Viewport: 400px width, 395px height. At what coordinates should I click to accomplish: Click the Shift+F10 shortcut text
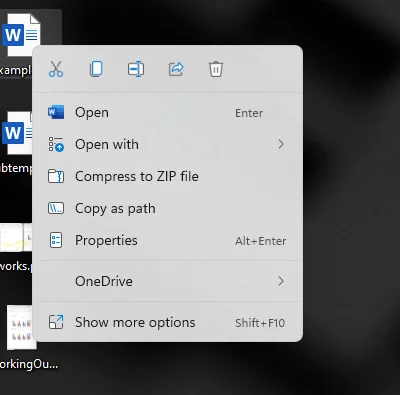pyautogui.click(x=260, y=323)
